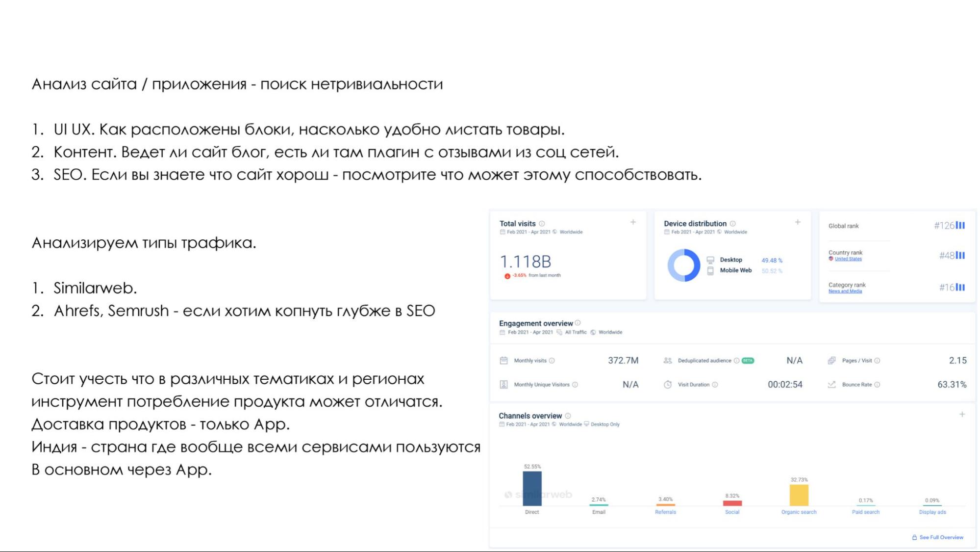
Task: Click the info icon next to Deduplicated audience
Action: pyautogui.click(x=736, y=361)
